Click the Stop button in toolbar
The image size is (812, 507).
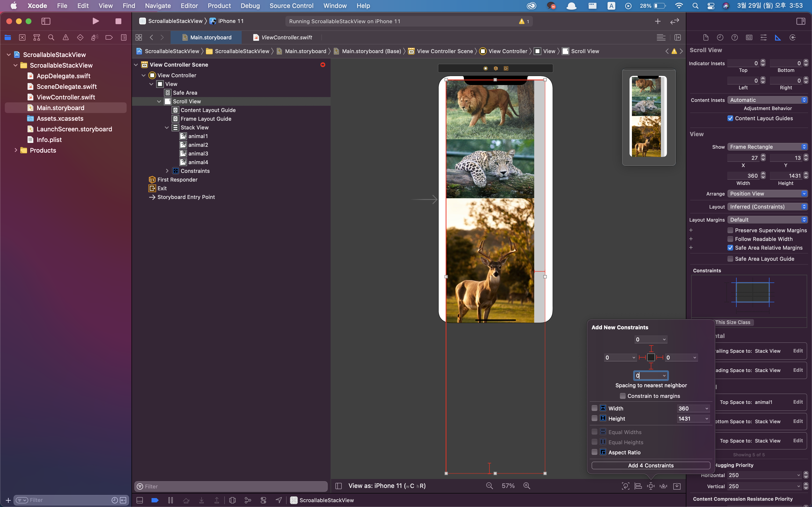coord(118,21)
